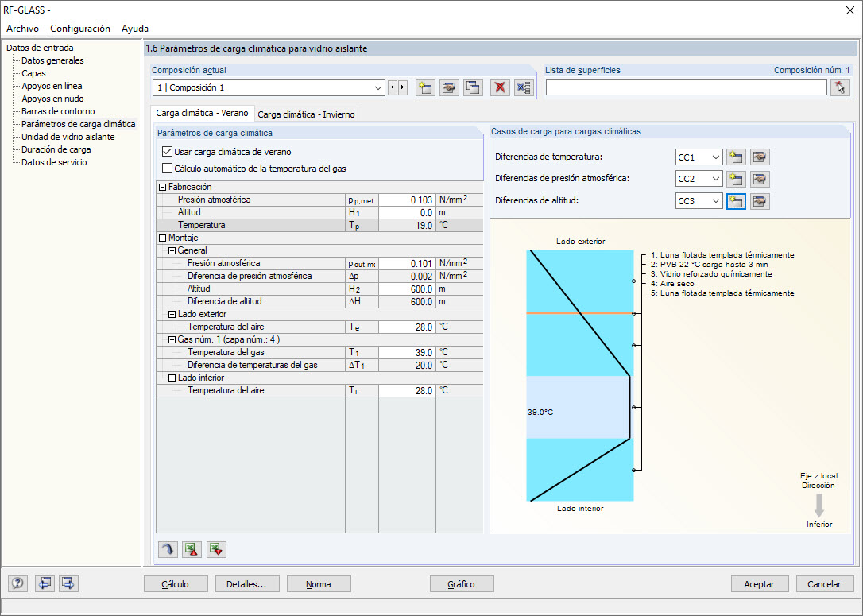
Task: Click the next composition arrow
Action: tap(403, 87)
